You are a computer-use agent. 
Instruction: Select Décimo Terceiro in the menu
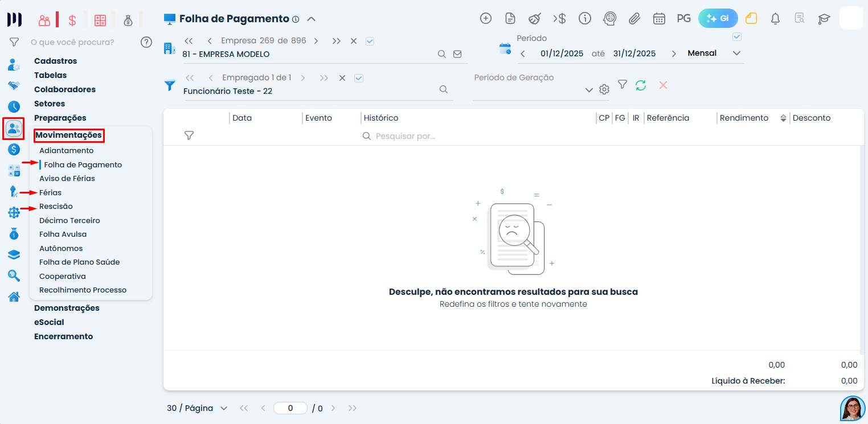coord(69,220)
